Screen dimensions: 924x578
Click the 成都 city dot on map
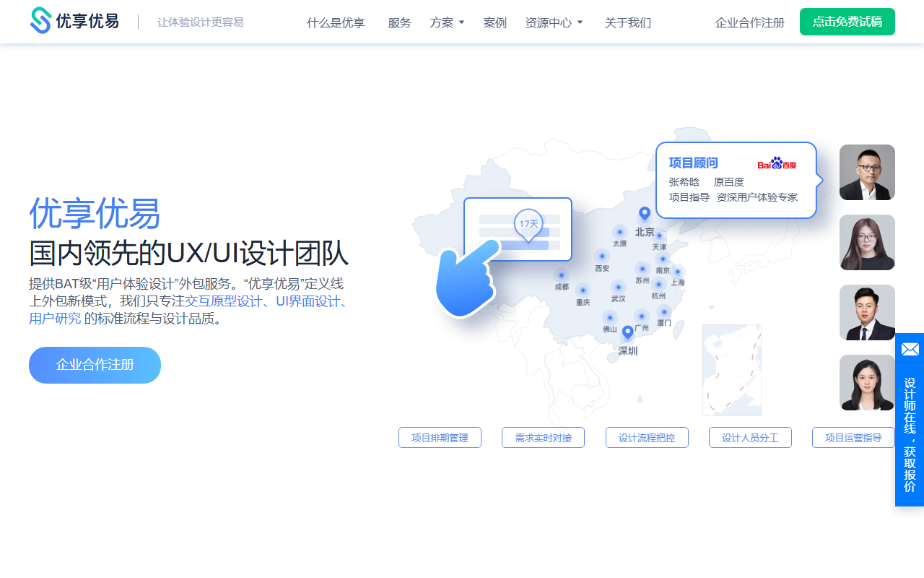point(562,275)
